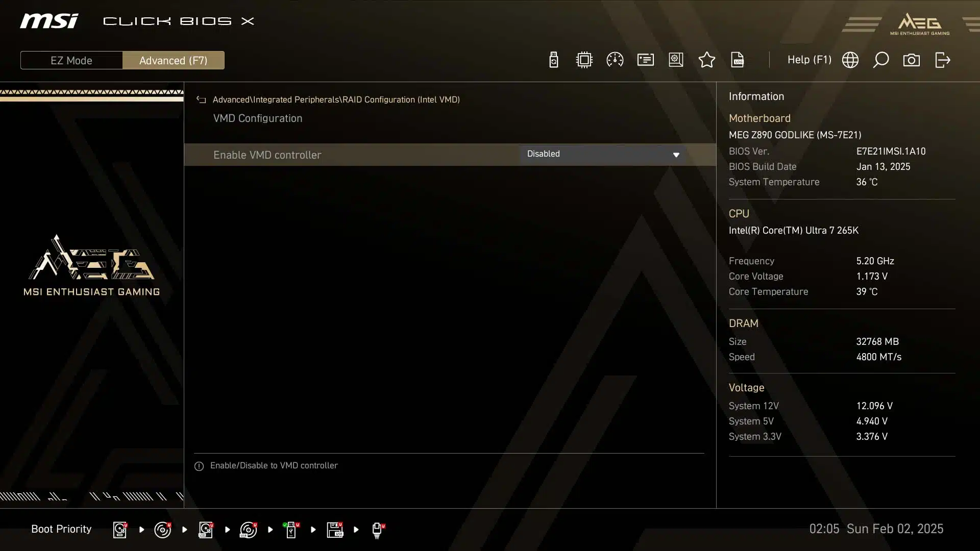The width and height of the screenshot is (980, 551).
Task: Select the Advanced (F7) tab
Action: point(174,60)
